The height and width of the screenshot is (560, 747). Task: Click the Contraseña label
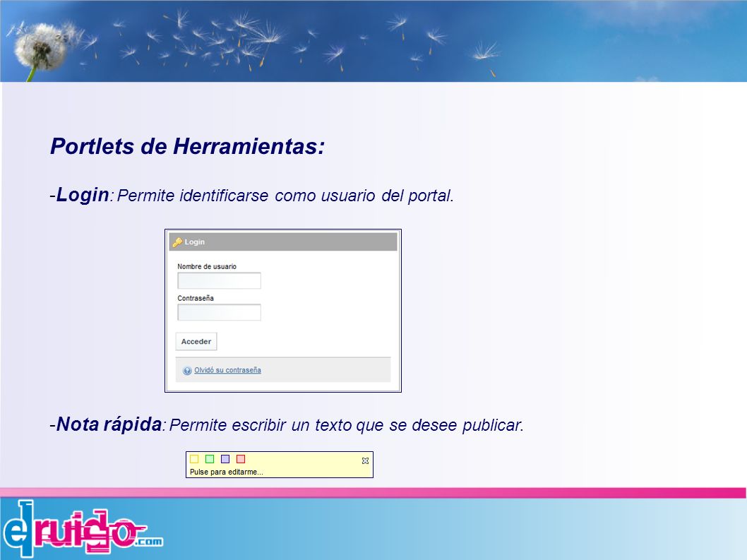(196, 298)
